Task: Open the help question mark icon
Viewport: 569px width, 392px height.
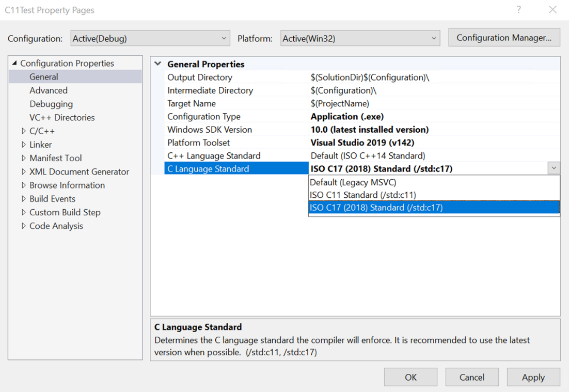Action: tap(518, 10)
